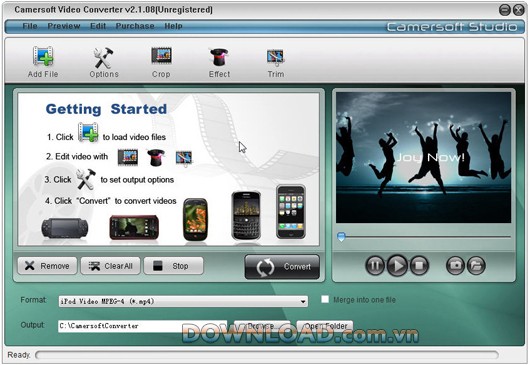Expand the Format dropdown list
The image size is (530, 365).
tap(303, 301)
